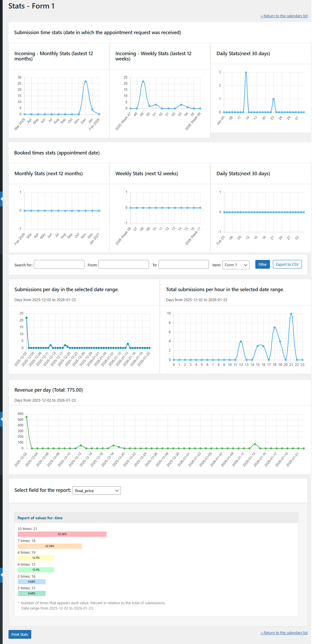
Task: Click the first green point in Revenue per day chart
Action: click(x=27, y=417)
